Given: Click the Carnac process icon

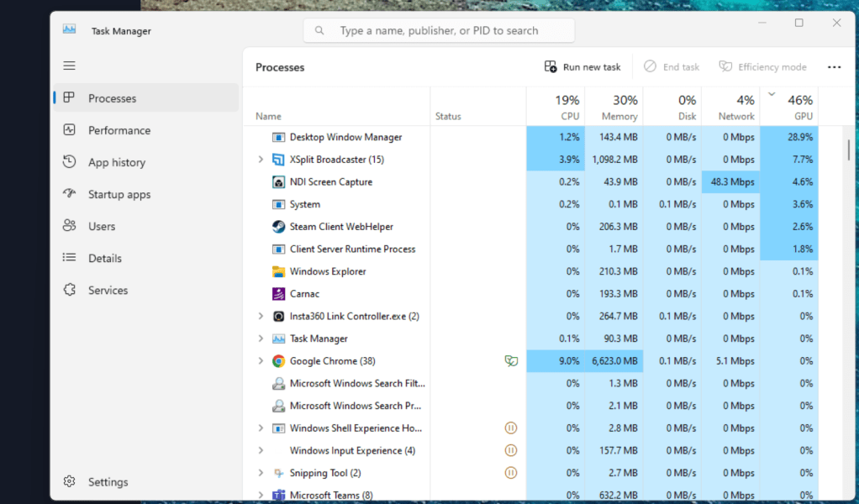Looking at the screenshot, I should point(278,294).
